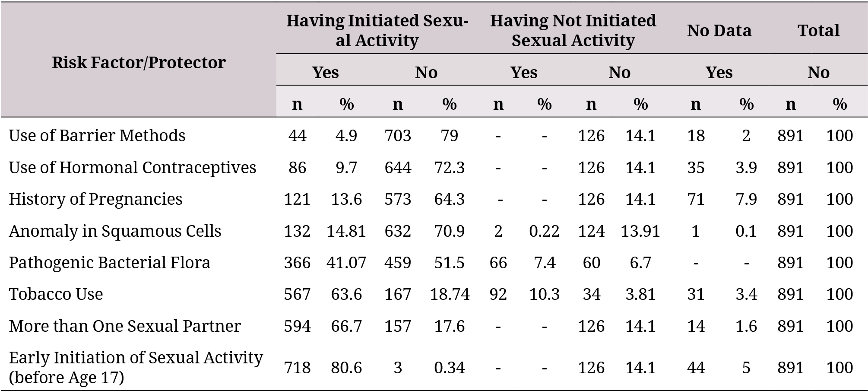Click the Having Not Initiated Sexual Activity header

point(573,30)
